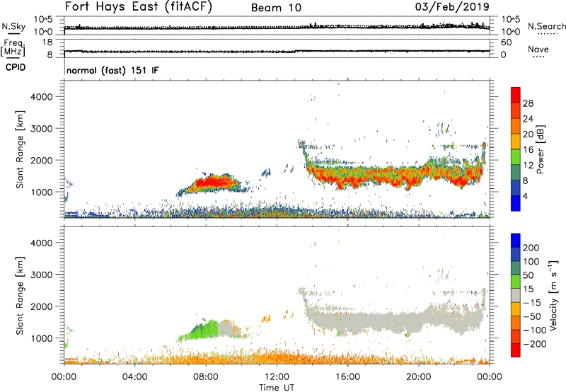The image size is (566, 392).
Task: Click the "Velocity [m s⁻¹]" colorbar title
Action: pos(553,295)
